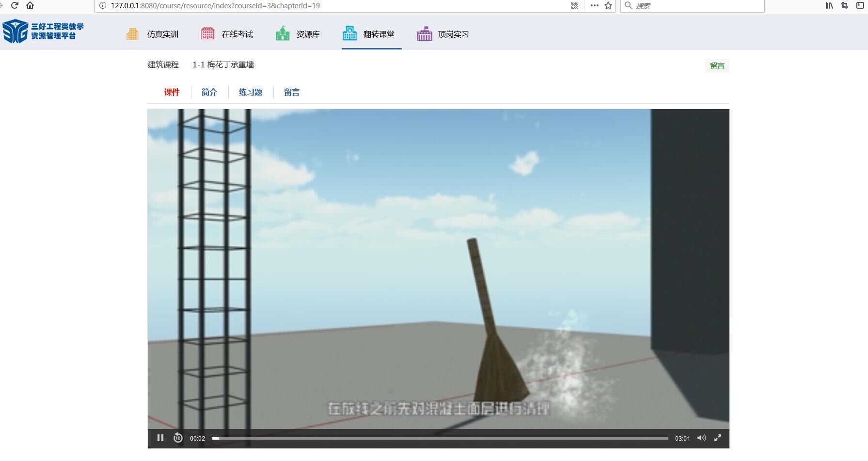This screenshot has height=461, width=868.
Task: Click the 顶岗实习 building icon
Action: (425, 34)
